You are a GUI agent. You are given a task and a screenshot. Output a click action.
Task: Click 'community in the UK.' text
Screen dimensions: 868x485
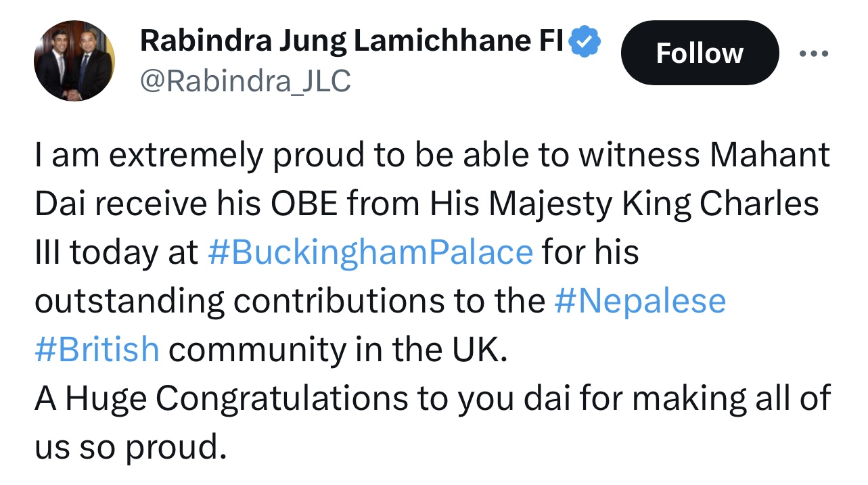point(337,350)
